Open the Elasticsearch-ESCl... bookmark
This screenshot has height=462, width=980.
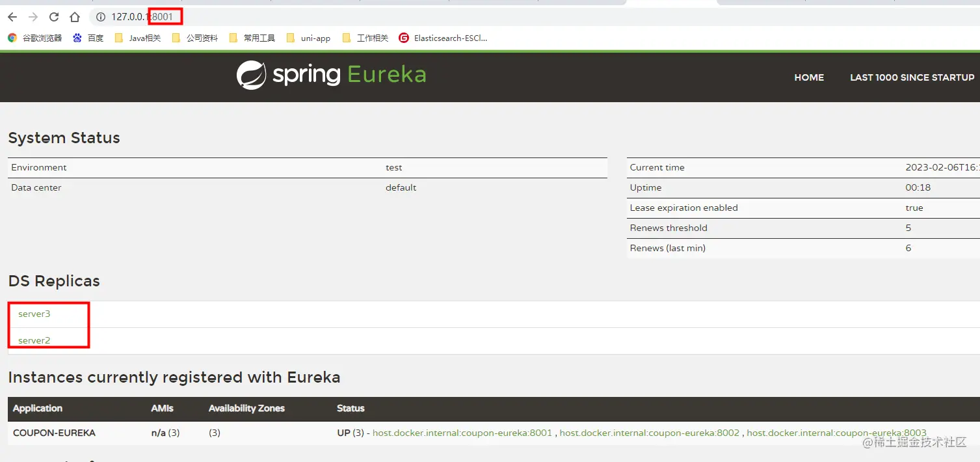(x=443, y=38)
